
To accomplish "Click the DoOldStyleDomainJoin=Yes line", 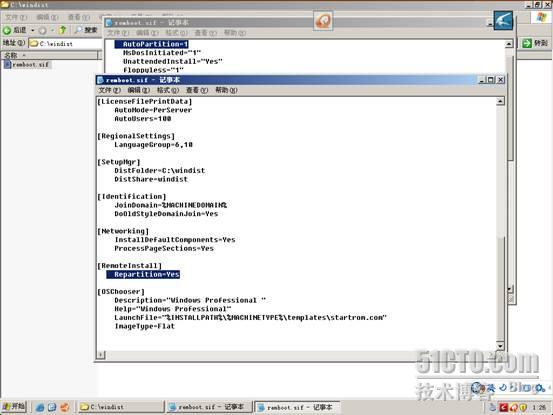I will (166, 214).
